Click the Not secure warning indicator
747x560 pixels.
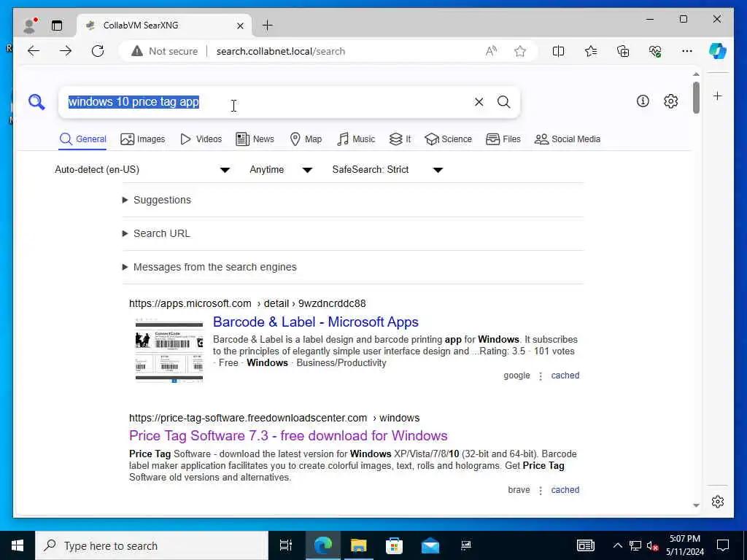[x=165, y=51]
